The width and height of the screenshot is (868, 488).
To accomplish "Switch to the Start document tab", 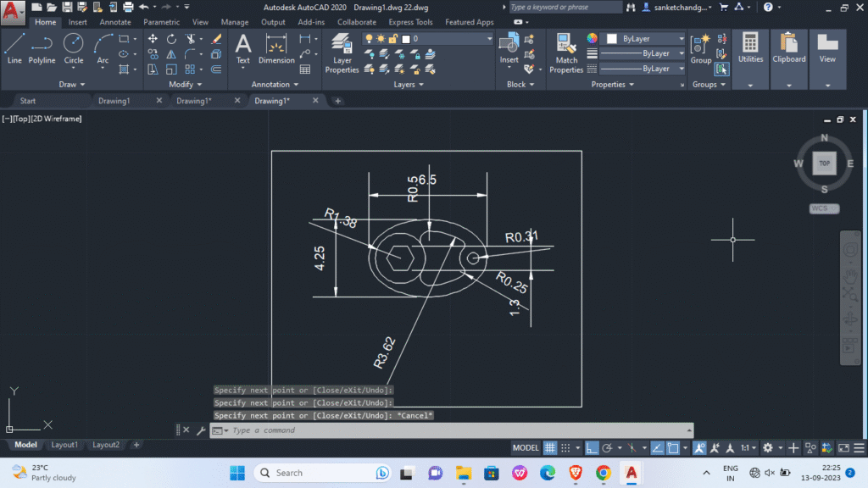I will (28, 101).
